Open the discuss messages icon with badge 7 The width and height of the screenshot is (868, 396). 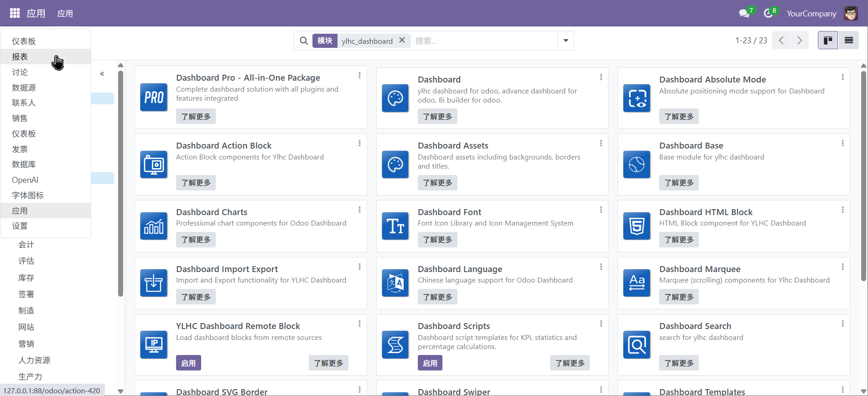coord(744,13)
